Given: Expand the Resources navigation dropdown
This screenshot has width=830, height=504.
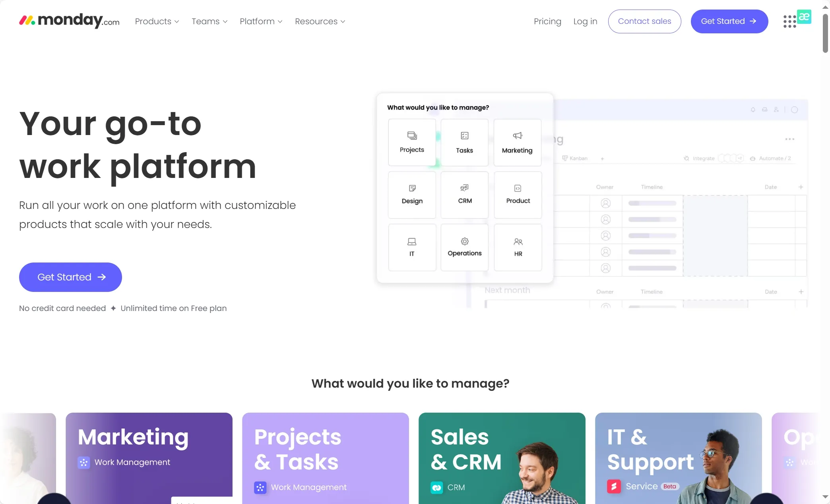Looking at the screenshot, I should tap(320, 21).
